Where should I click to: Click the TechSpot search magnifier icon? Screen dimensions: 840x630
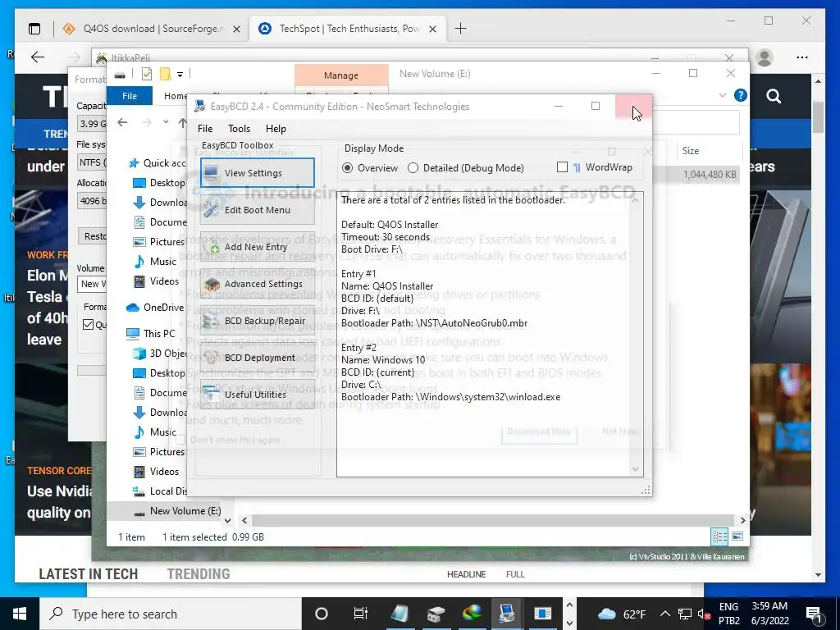pyautogui.click(x=774, y=97)
